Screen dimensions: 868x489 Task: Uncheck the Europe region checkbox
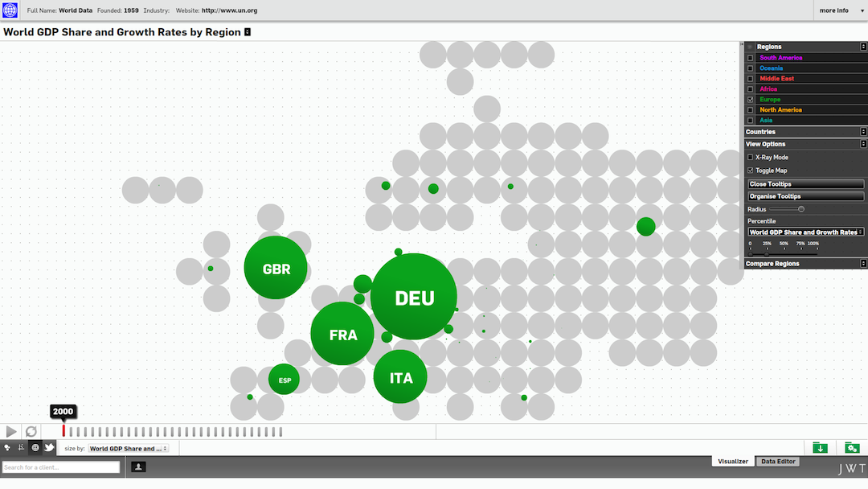(x=751, y=100)
